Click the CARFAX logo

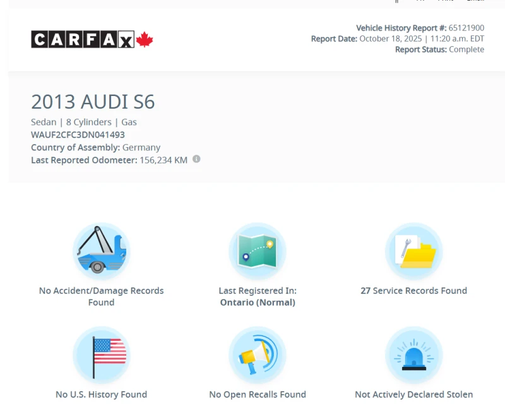(x=83, y=40)
